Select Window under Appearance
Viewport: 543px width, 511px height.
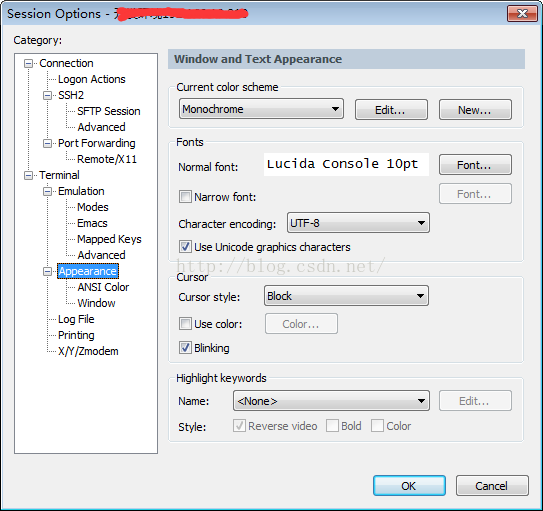pyautogui.click(x=96, y=303)
